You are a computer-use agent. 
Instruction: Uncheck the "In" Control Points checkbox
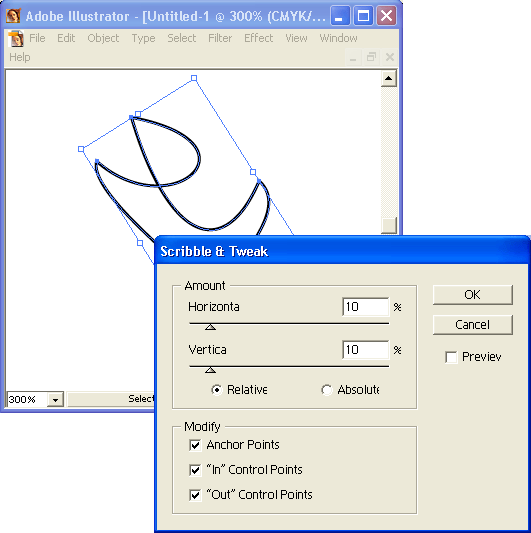coord(195,470)
